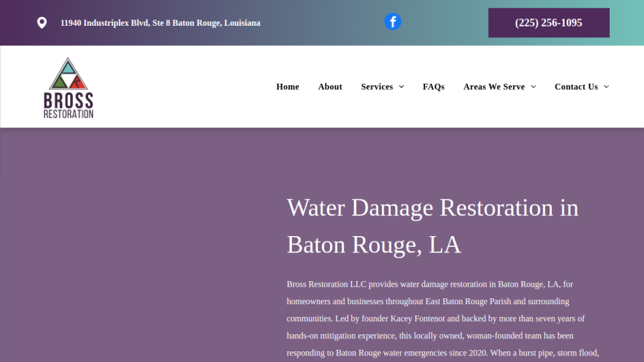Open the Home menu item
644x362 pixels.
[288, 87]
